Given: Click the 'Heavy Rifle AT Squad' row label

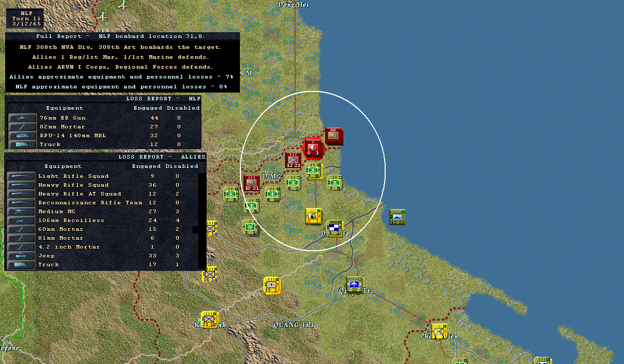Looking at the screenshot, I should click(79, 194).
